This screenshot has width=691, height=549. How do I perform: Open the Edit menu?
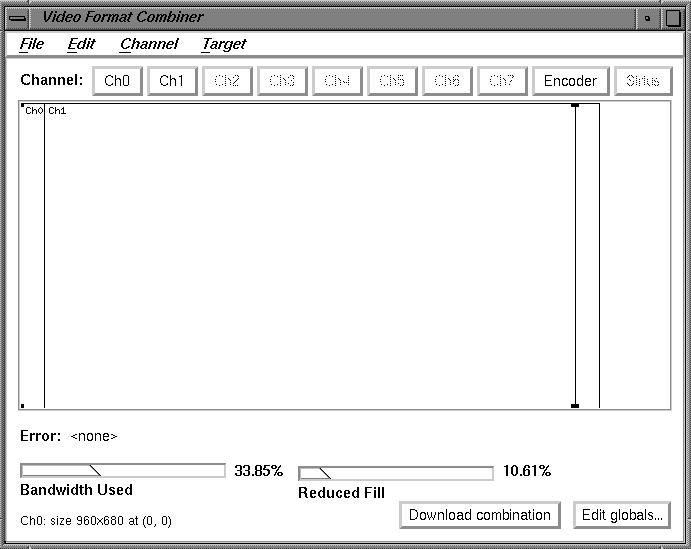[81, 44]
